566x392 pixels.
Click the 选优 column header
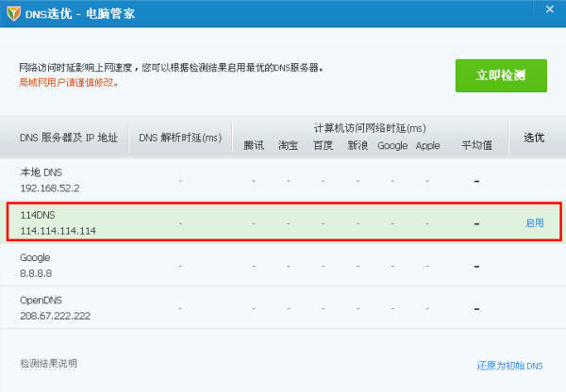[534, 138]
